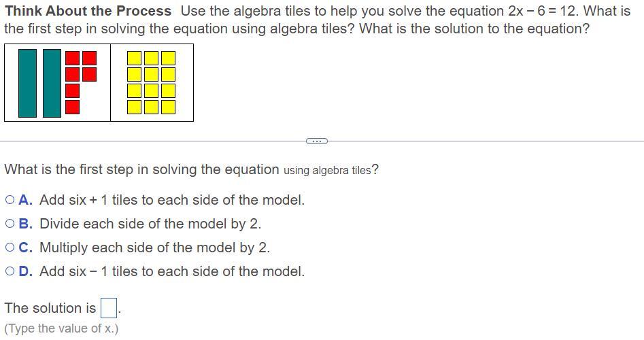Click the bottom-left yellow unit tile
The image size is (644, 340).
coord(135,107)
